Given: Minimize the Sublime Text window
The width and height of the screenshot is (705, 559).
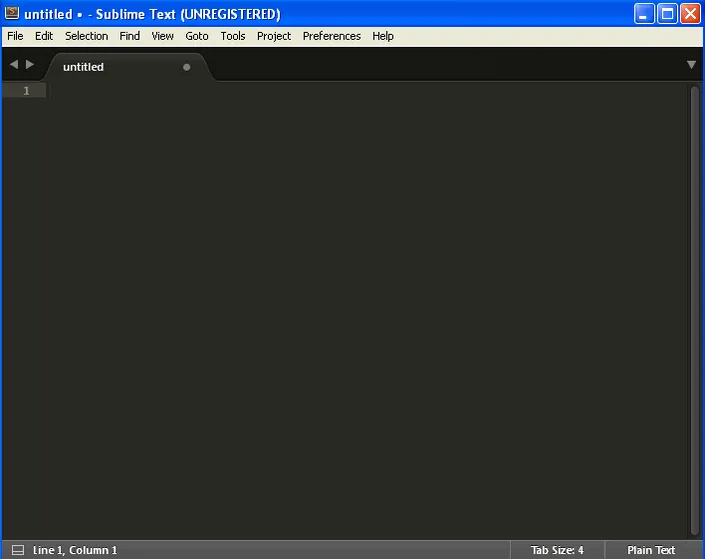Looking at the screenshot, I should click(644, 13).
